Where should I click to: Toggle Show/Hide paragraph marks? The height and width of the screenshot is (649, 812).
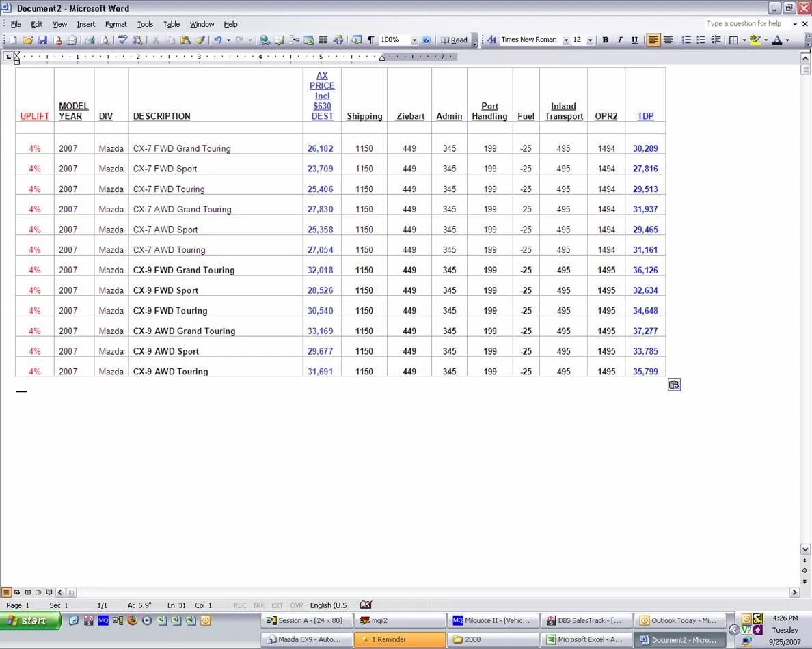click(x=371, y=40)
